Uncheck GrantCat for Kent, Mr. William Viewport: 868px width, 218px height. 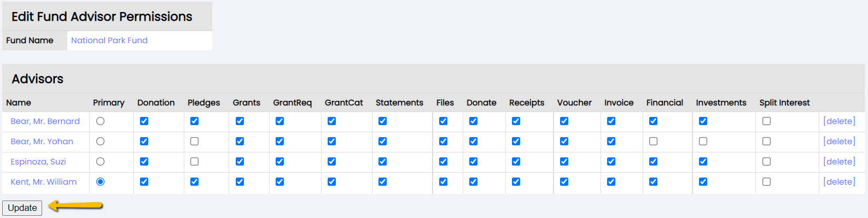(x=331, y=182)
